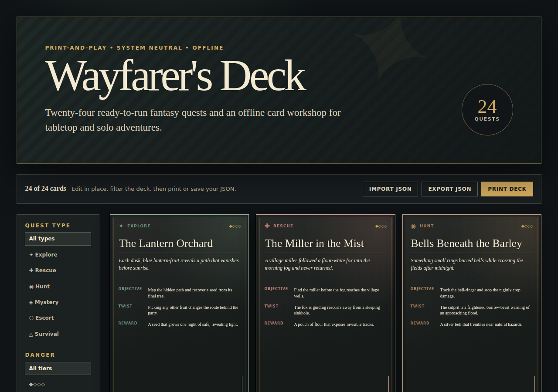Click the Import JSON button

click(390, 189)
